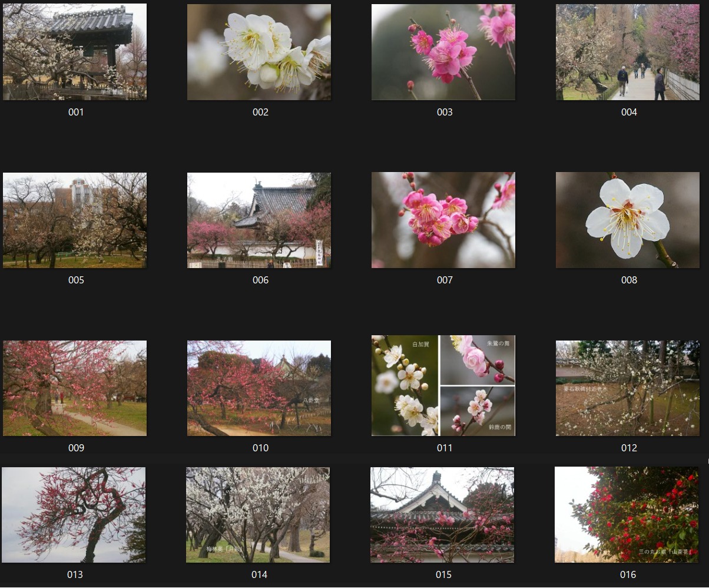Select photo 012 of the white-flowered old tree

tap(628, 388)
